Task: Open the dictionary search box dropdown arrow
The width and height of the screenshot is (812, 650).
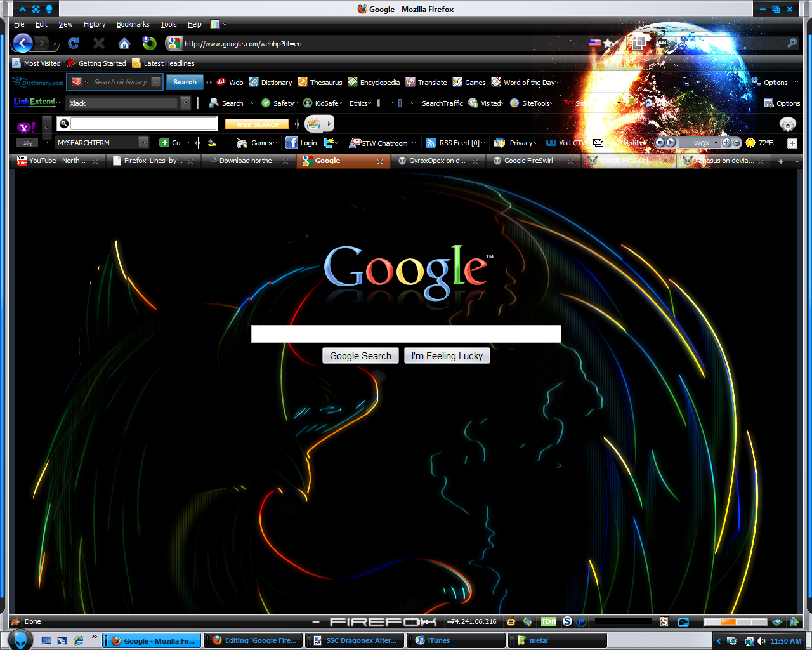Action: point(156,82)
